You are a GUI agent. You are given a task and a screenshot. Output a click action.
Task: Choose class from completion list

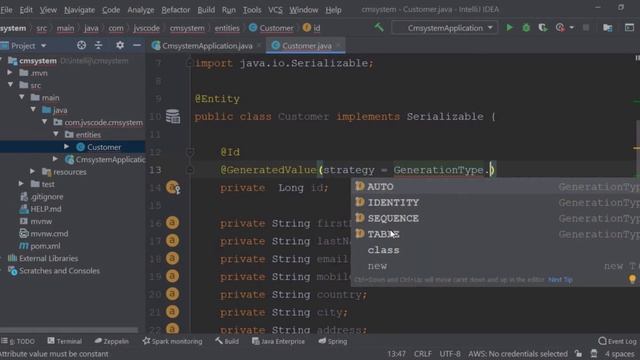[x=496, y=250]
